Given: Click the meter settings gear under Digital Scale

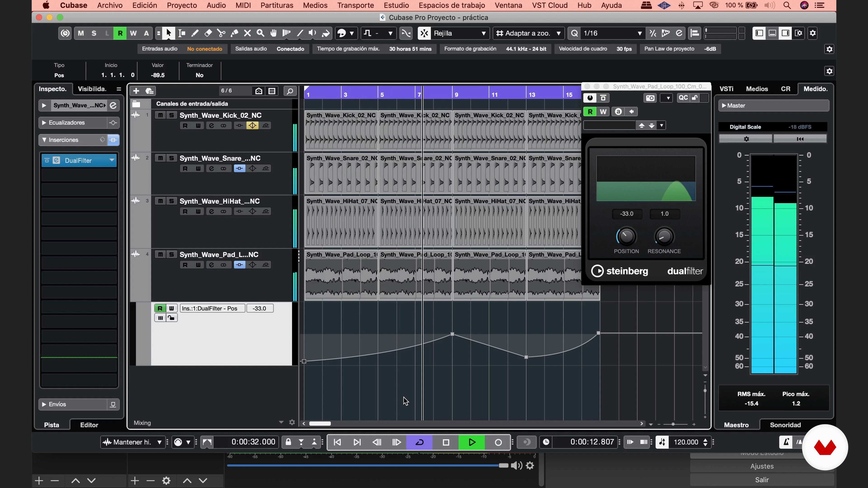Looking at the screenshot, I should [x=746, y=139].
